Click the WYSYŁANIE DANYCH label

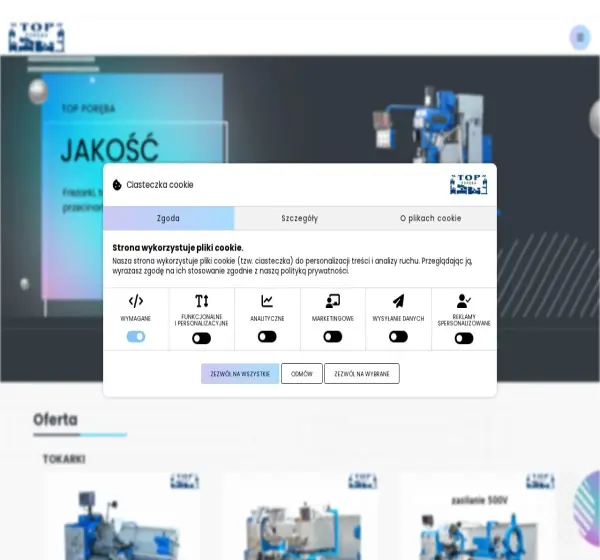tap(398, 318)
